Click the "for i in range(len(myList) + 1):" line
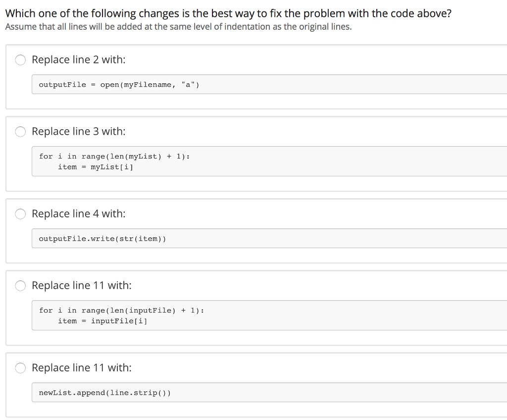The height and width of the screenshot is (420, 507). [114, 157]
